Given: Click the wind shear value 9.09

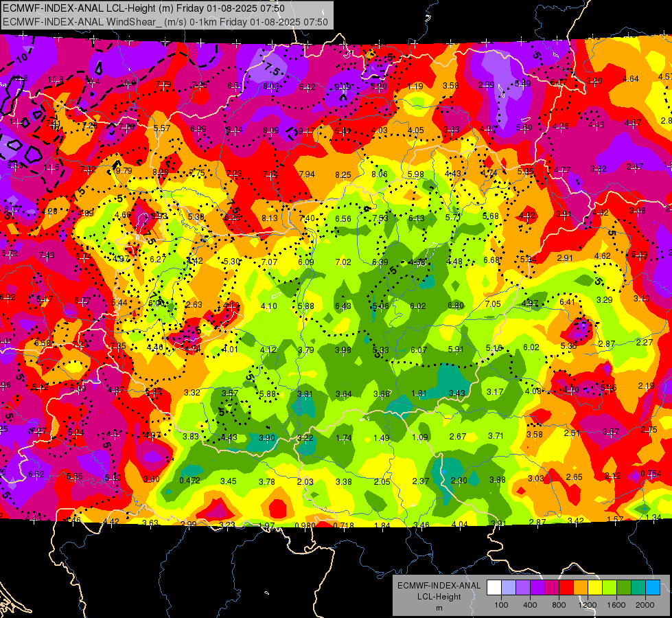Looking at the screenshot, I should pyautogui.click(x=343, y=87).
